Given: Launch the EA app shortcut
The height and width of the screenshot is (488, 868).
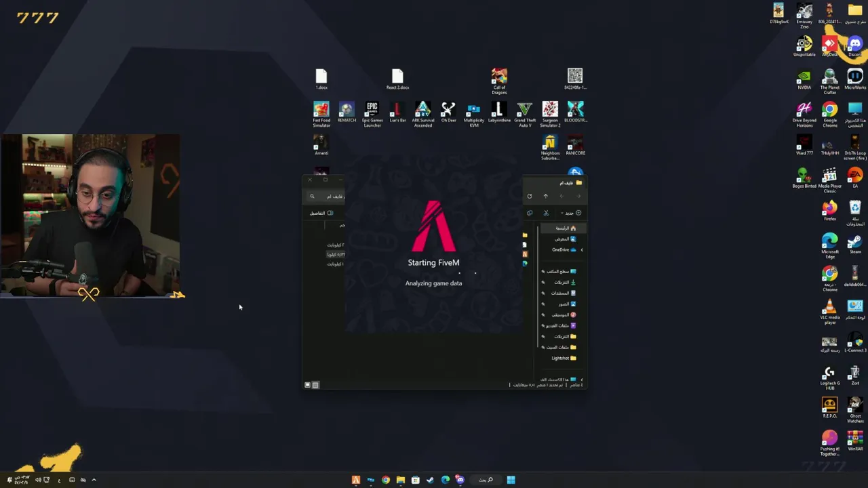Looking at the screenshot, I should click(855, 178).
